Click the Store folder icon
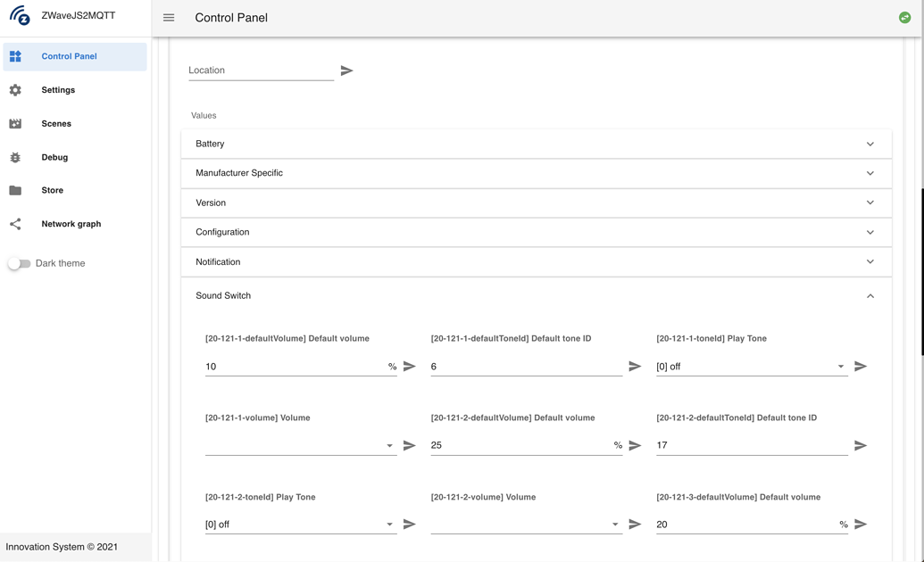The image size is (924, 562). coord(14,190)
